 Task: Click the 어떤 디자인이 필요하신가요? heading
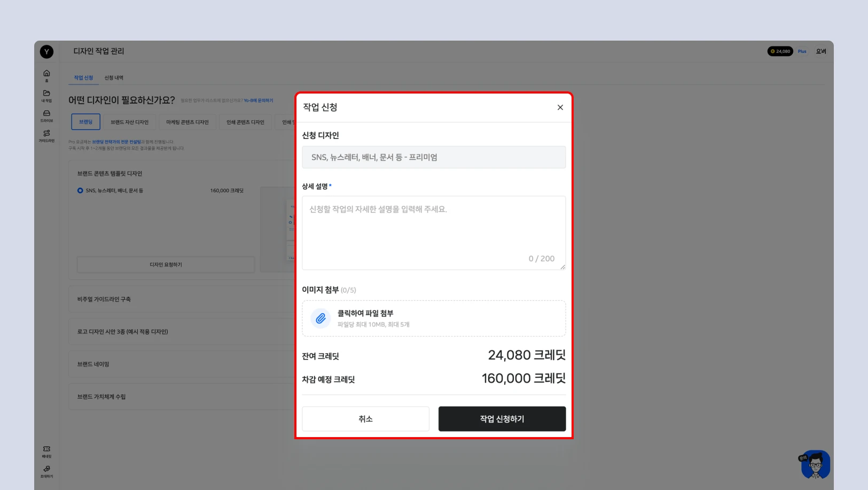pos(122,100)
